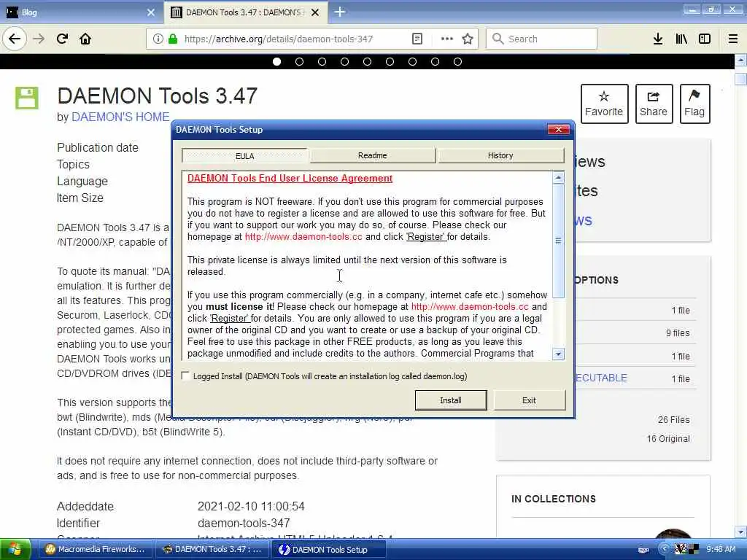The width and height of the screenshot is (747, 560).
Task: Open a new browser tab with plus
Action: (340, 12)
